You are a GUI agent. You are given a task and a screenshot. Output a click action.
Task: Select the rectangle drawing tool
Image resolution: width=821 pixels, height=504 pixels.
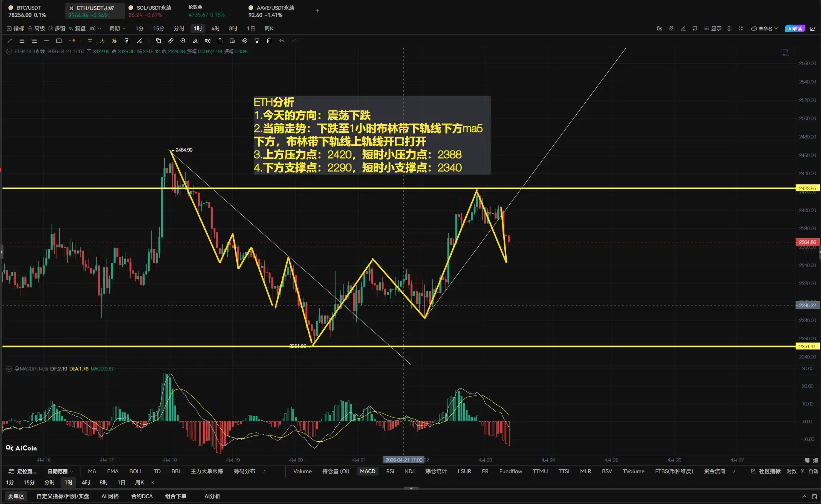(x=59, y=41)
